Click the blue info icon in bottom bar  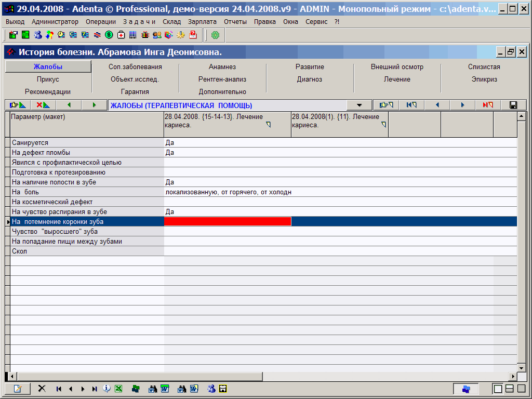tap(107, 389)
